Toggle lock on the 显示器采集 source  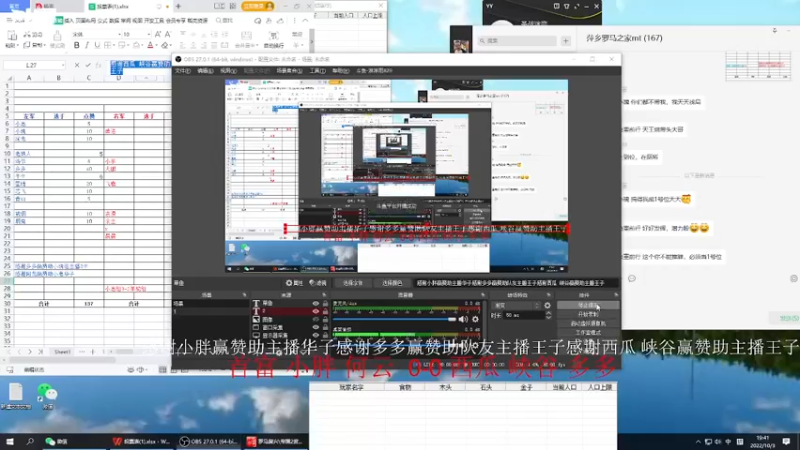pyautogui.click(x=325, y=335)
